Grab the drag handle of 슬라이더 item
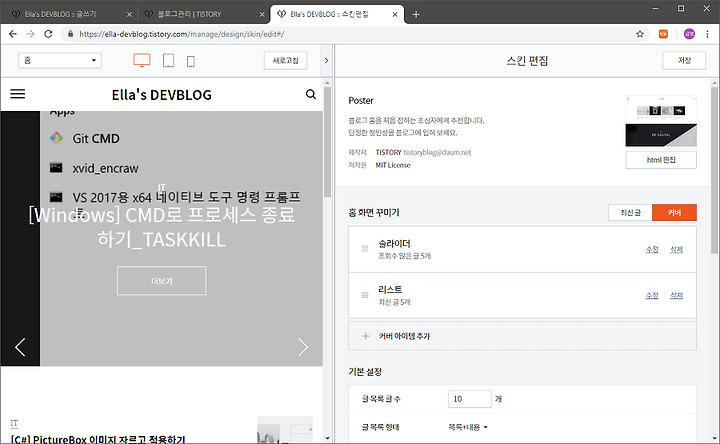Screen dimensions: 720x444 [365, 249]
